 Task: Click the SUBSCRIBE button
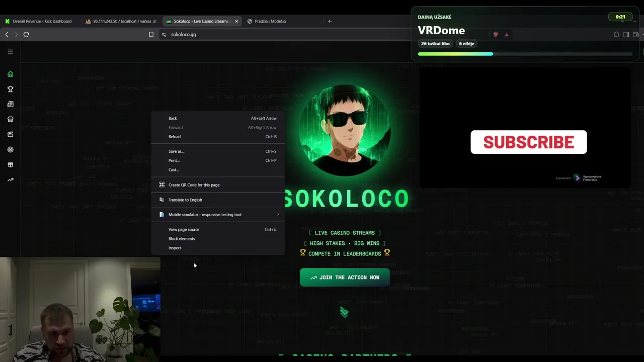[x=529, y=142]
